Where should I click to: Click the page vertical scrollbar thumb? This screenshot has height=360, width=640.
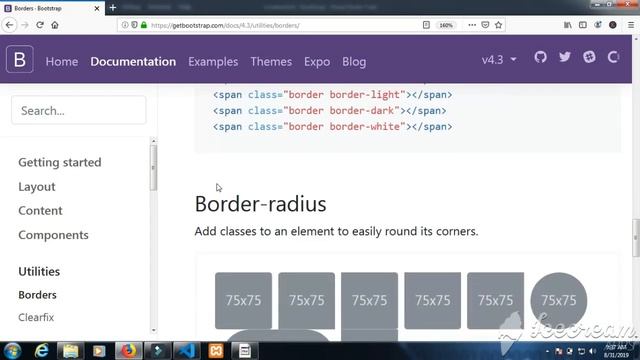636,238
